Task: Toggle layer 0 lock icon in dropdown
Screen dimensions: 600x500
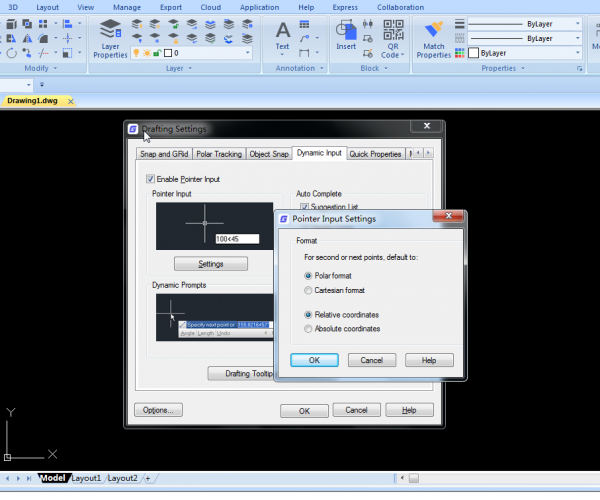Action: click(157, 53)
